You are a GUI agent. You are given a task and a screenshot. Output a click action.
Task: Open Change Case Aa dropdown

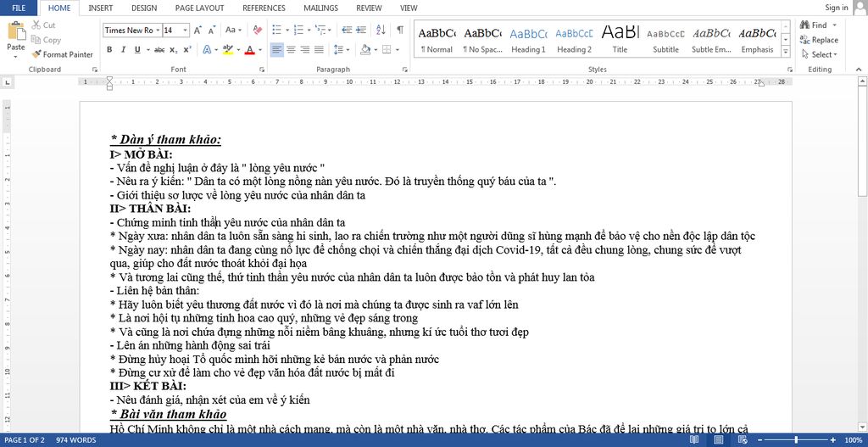coord(234,30)
